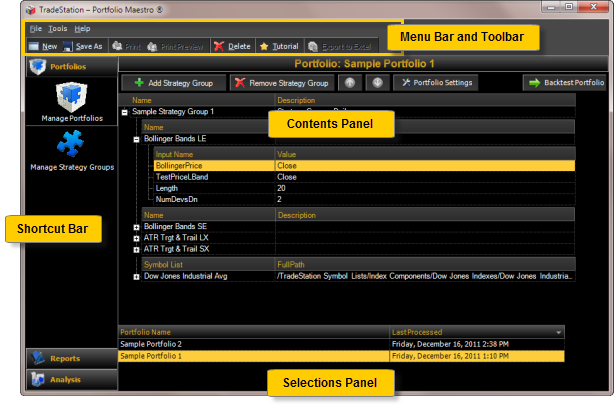Select Sample Portfolio 1 row
Image resolution: width=614 pixels, height=404 pixels.
point(341,356)
